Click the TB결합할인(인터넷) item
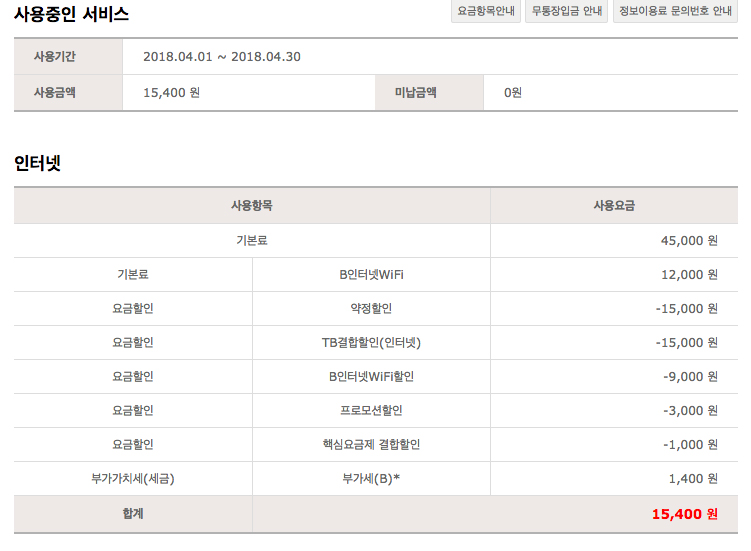 coord(371,342)
